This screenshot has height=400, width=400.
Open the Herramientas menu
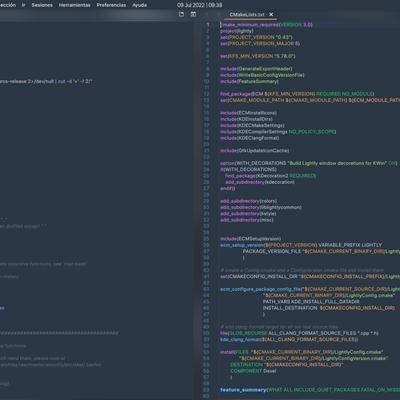point(75,5)
